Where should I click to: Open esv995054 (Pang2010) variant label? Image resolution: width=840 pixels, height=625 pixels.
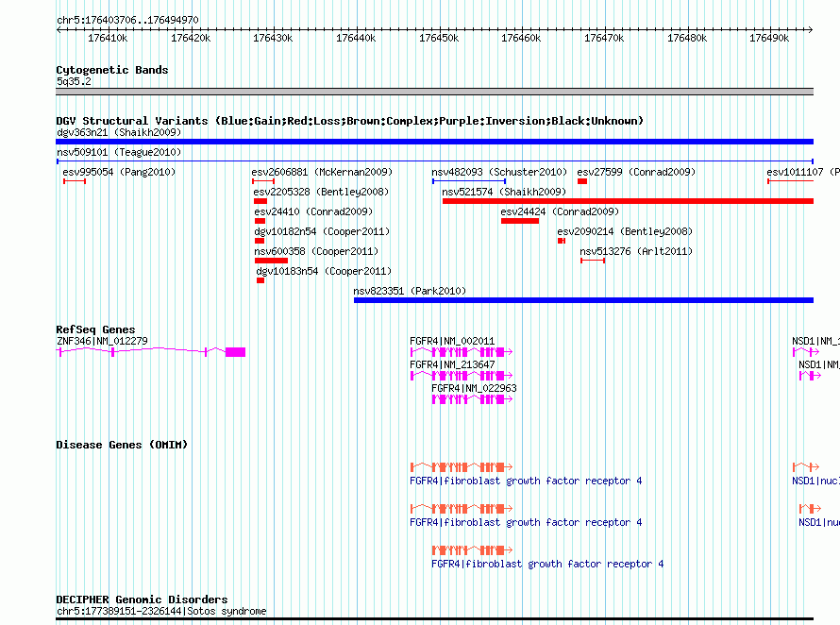tap(119, 172)
